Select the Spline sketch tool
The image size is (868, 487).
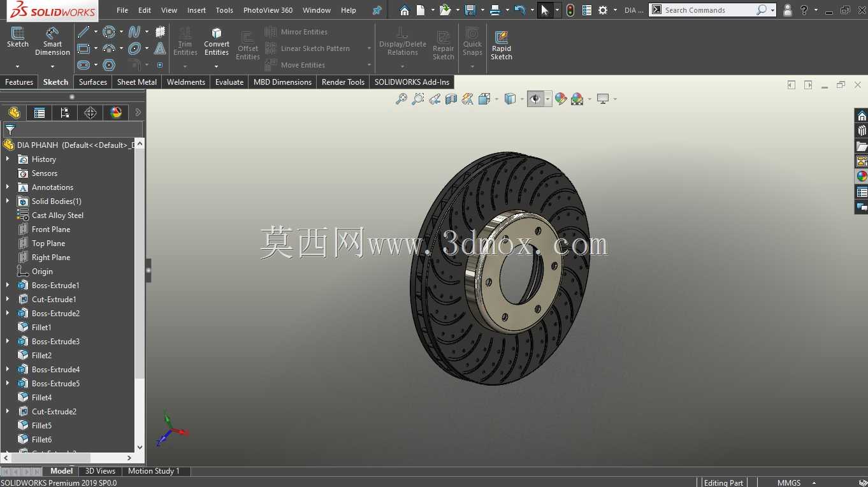click(134, 32)
